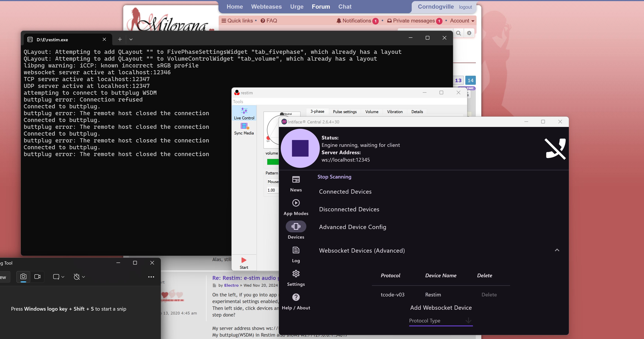This screenshot has width=644, height=339.
Task: Collapse Websocket Devices (Advanced) section
Action: 557,250
